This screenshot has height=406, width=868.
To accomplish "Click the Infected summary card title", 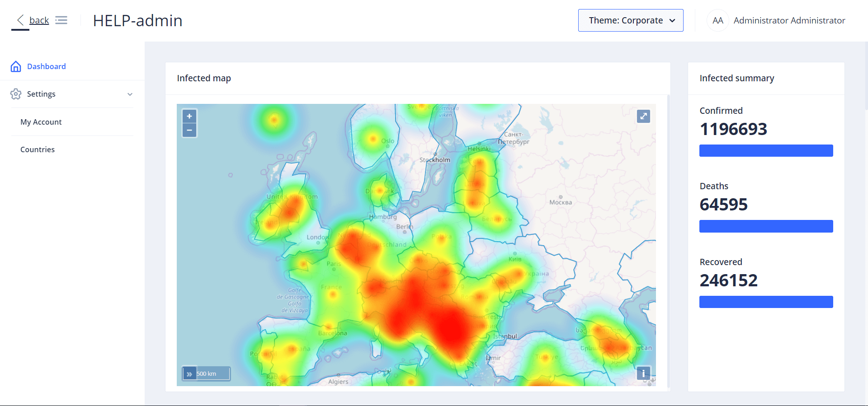I will tap(736, 78).
